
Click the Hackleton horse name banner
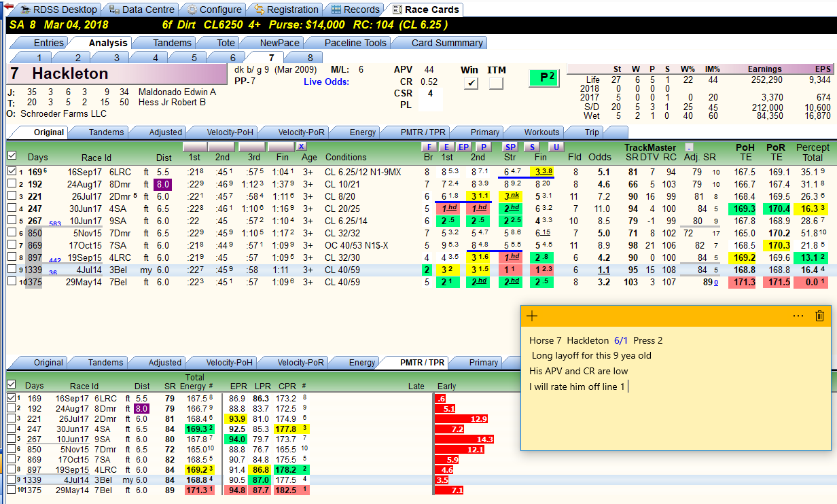[117, 73]
